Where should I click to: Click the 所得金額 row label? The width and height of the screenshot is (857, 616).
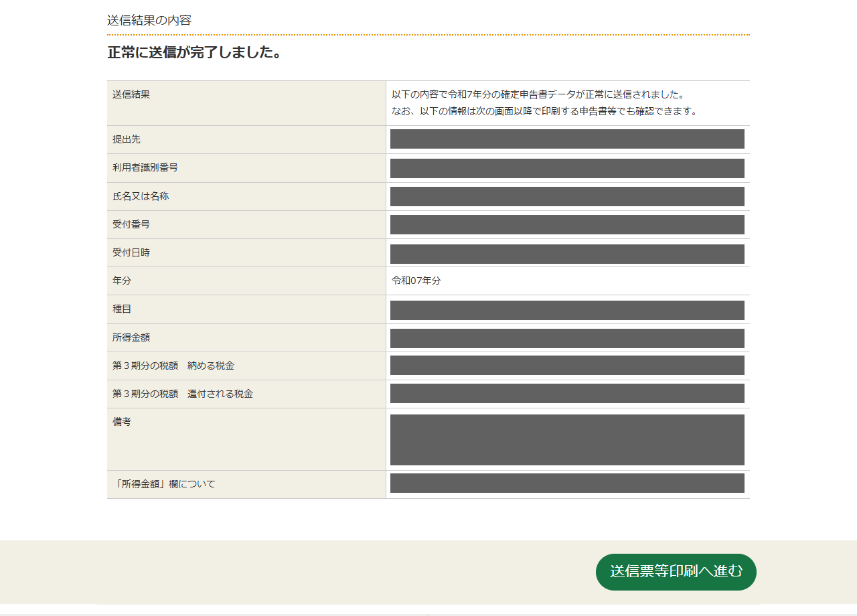(131, 337)
